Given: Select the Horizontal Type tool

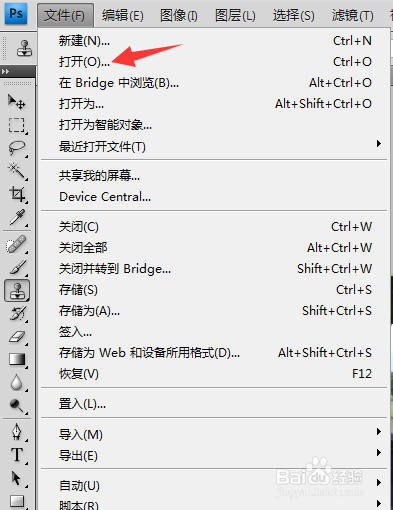Looking at the screenshot, I should [16, 455].
